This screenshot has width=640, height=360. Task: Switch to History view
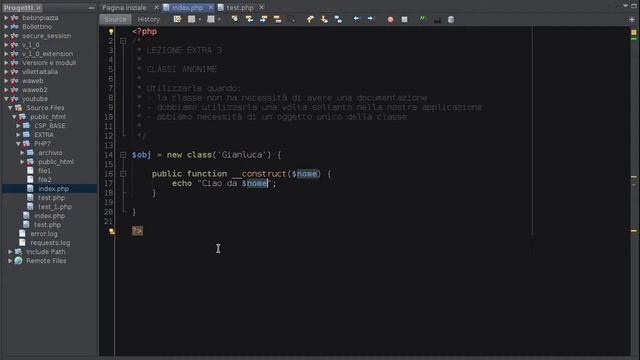pos(149,19)
